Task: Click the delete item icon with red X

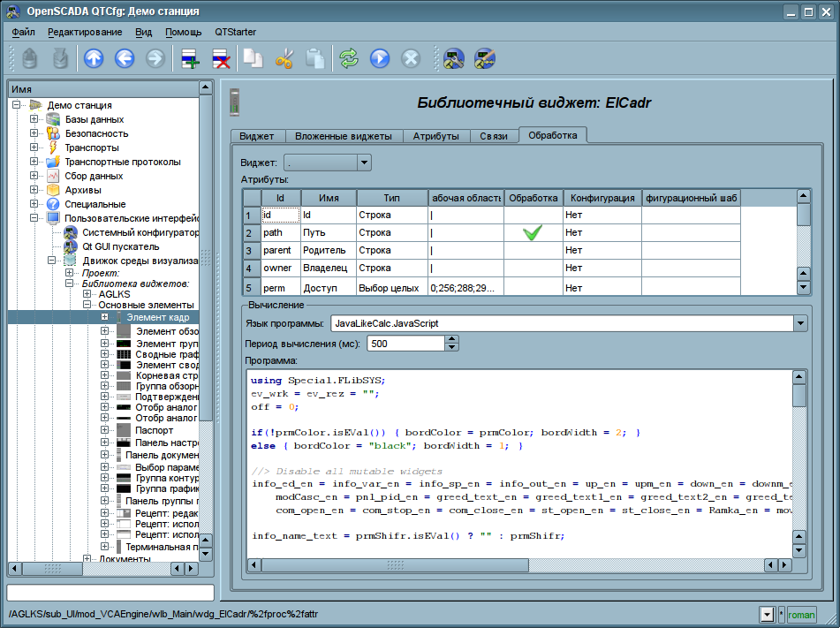Action: click(221, 58)
